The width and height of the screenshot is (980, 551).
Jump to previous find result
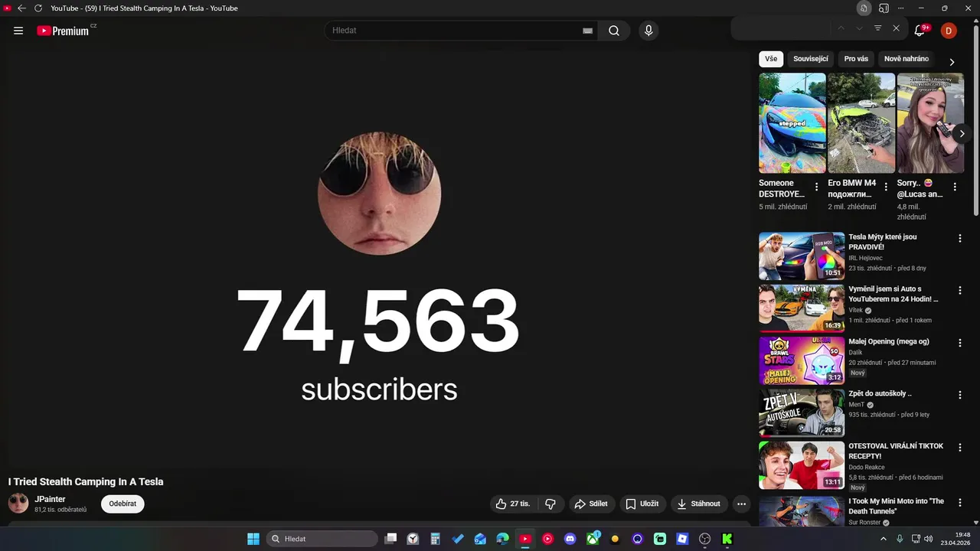841,28
